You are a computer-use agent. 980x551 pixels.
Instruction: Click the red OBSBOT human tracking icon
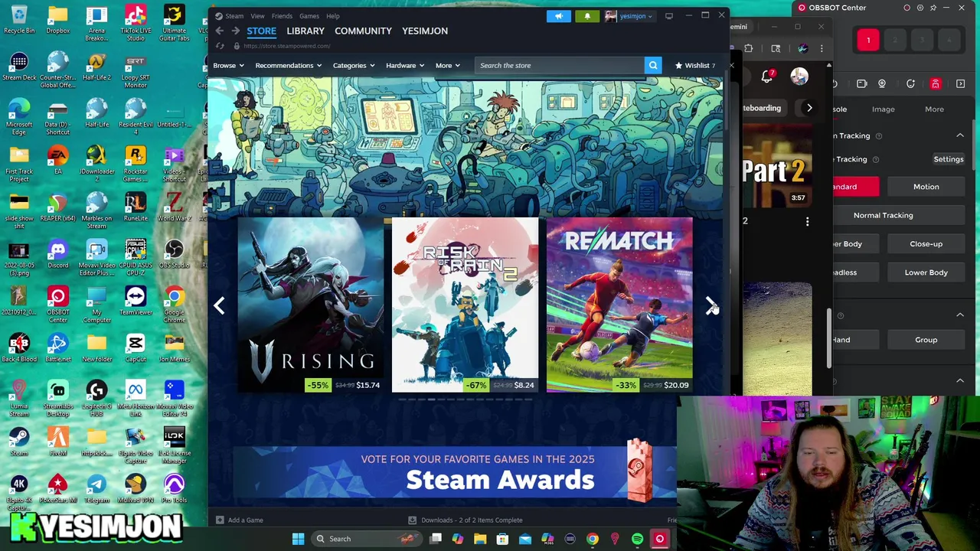(x=936, y=83)
